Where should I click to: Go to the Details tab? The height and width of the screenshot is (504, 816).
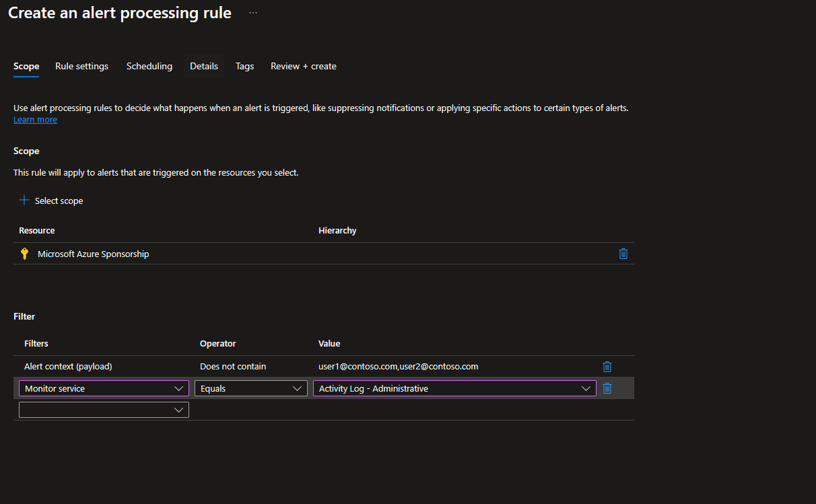click(204, 66)
